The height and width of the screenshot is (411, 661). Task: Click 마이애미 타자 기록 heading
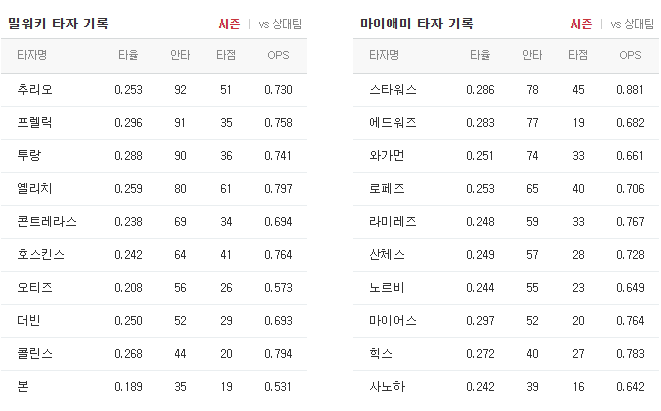point(416,23)
